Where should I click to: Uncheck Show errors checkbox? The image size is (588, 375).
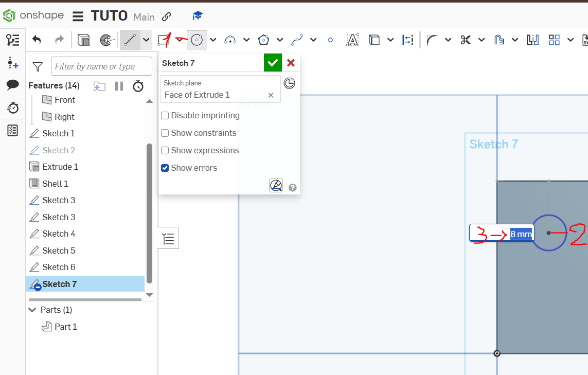(x=165, y=168)
